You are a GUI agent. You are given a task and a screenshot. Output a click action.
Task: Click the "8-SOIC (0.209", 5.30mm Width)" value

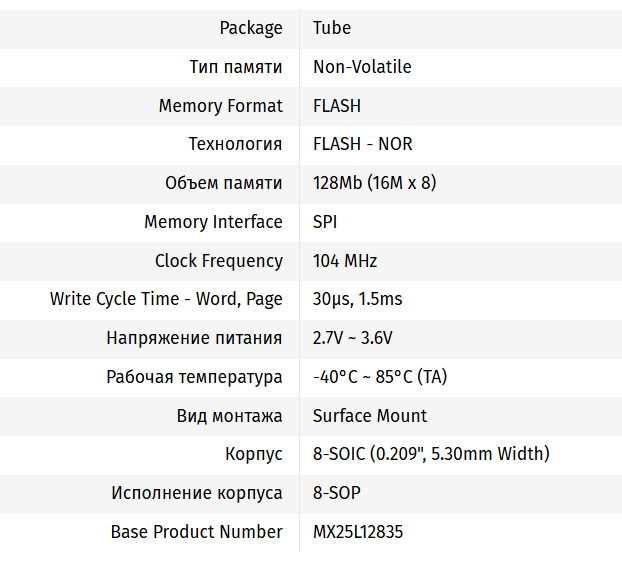431,454
